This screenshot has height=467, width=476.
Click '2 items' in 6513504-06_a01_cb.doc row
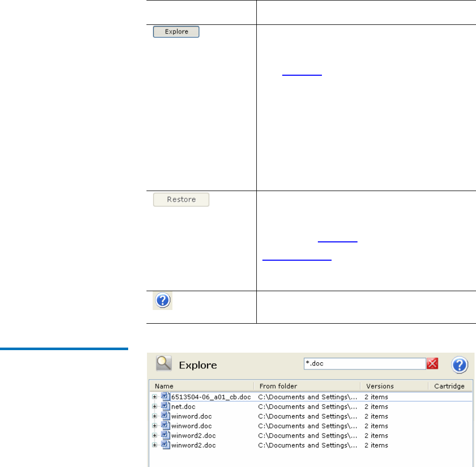tap(376, 397)
